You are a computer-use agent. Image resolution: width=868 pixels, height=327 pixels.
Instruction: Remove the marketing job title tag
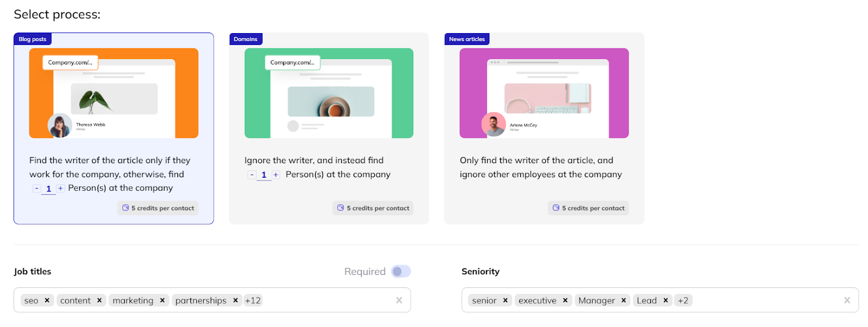162,300
